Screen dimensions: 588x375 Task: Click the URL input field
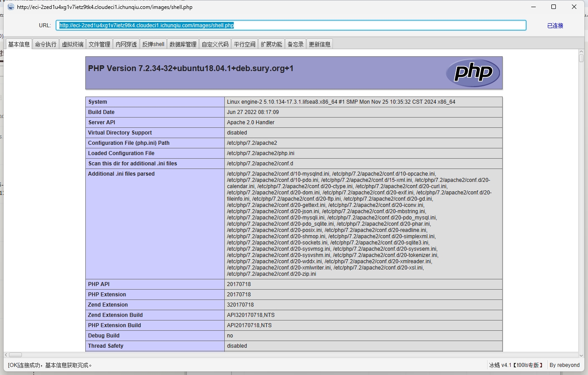pyautogui.click(x=290, y=25)
